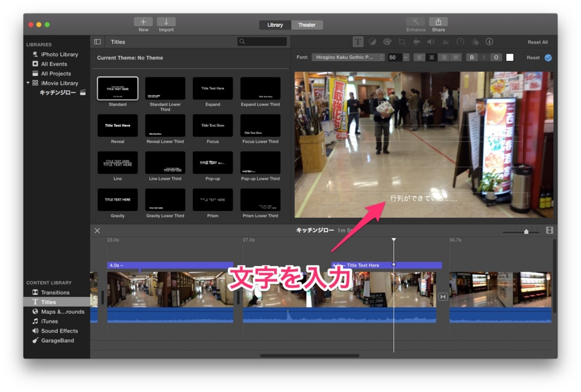
Task: Select the Gravity title thumbnail
Action: click(117, 200)
